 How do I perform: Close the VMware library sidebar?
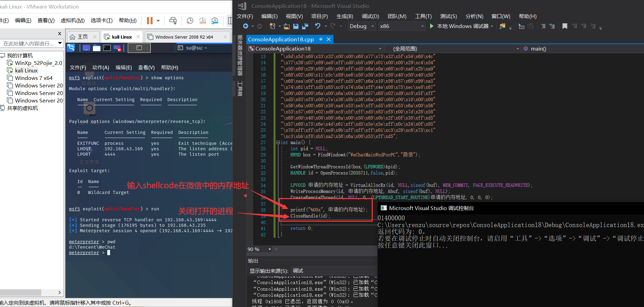point(59,33)
